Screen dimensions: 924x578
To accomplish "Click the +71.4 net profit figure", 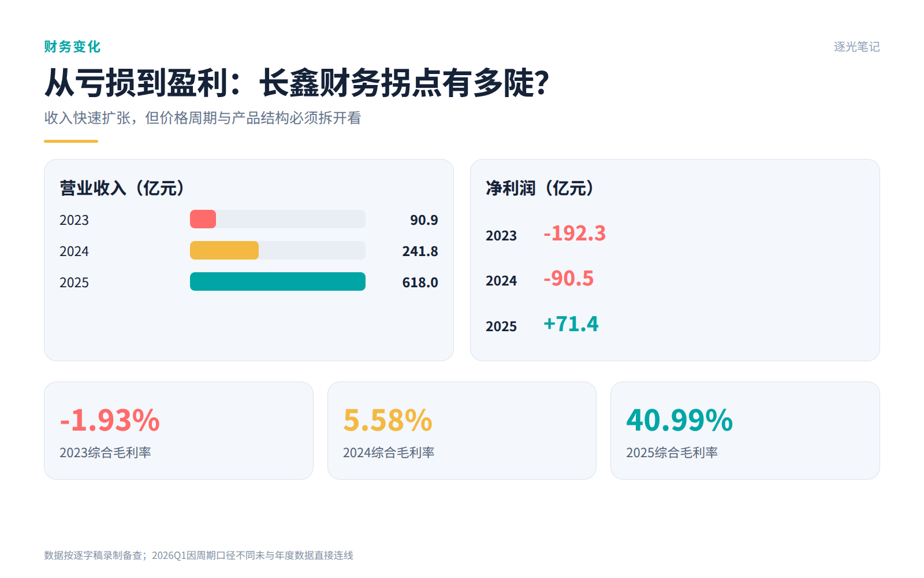I will tap(571, 324).
